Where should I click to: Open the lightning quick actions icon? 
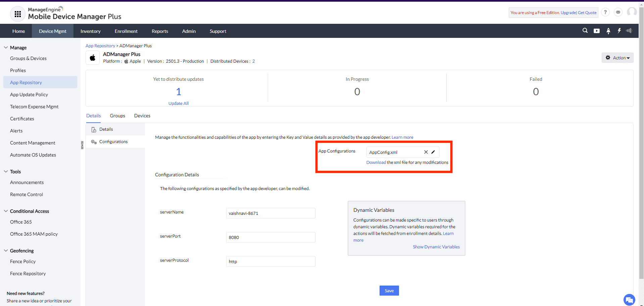(619, 30)
